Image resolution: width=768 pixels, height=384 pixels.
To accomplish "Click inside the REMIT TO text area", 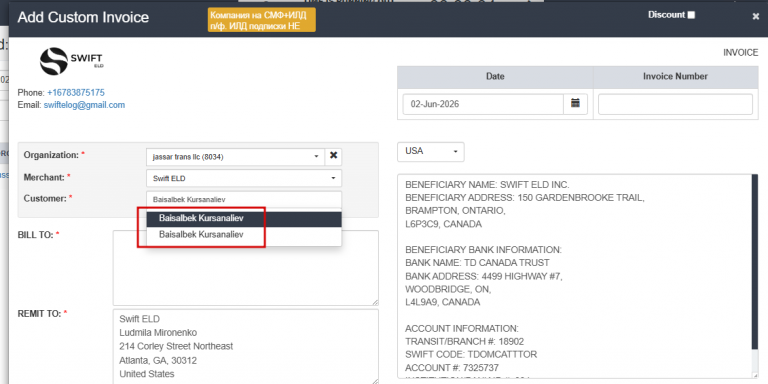I will [245, 346].
